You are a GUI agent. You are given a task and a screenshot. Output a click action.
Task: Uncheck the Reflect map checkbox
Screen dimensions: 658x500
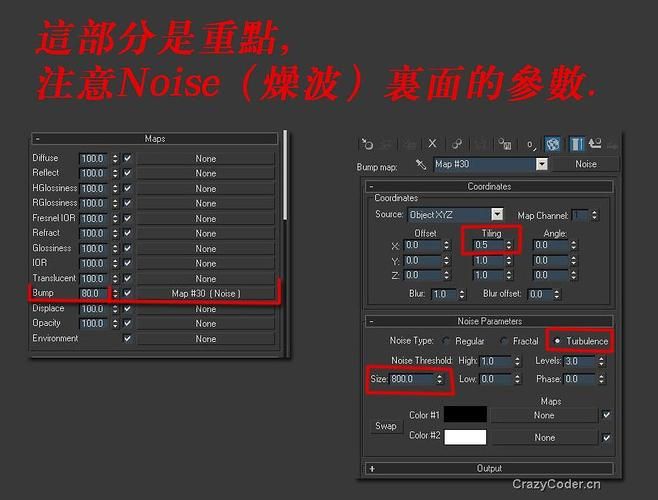[x=128, y=173]
